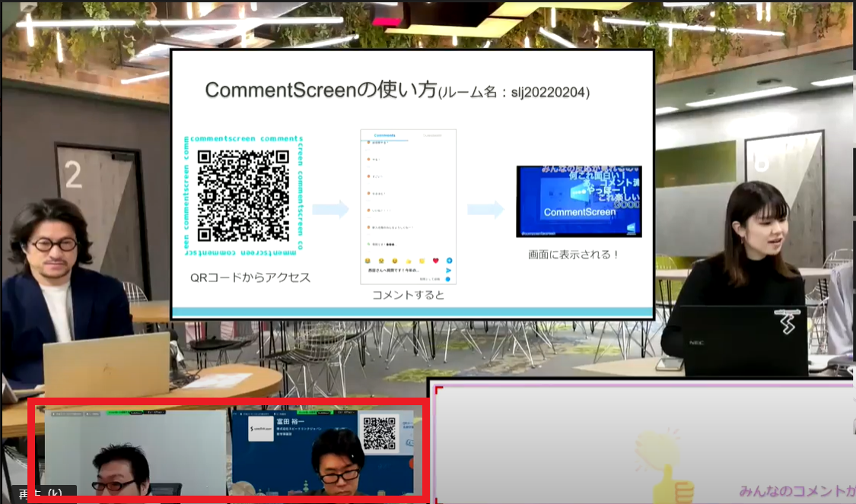The image size is (856, 504).
Task: Click the room name text slj20220204
Action: pos(548,93)
